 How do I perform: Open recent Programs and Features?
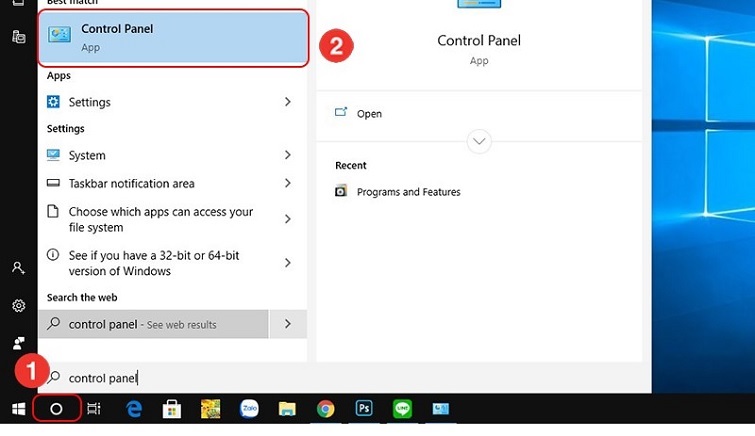(408, 192)
